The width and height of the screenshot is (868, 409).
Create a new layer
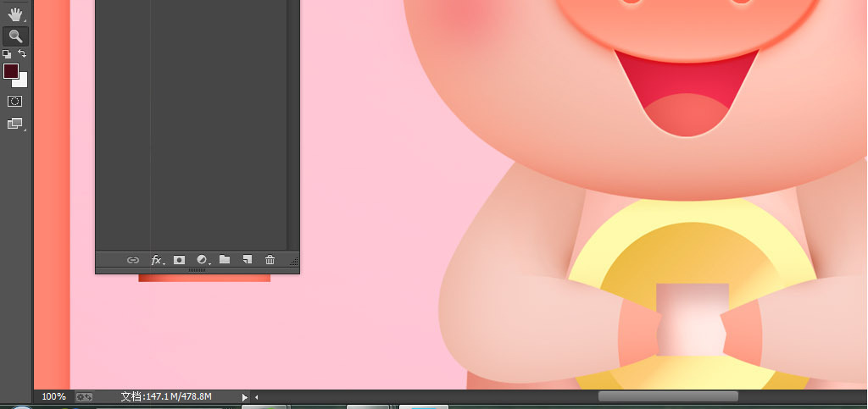[x=248, y=260]
